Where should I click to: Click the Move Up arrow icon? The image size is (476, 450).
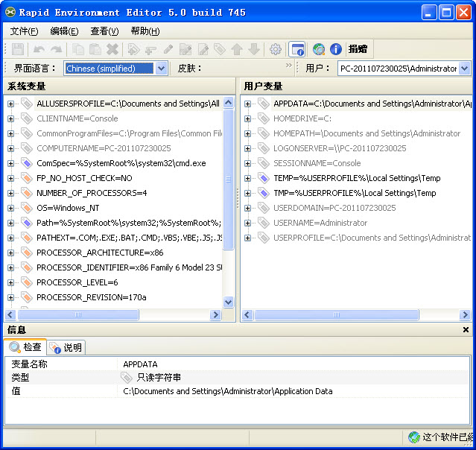point(237,49)
